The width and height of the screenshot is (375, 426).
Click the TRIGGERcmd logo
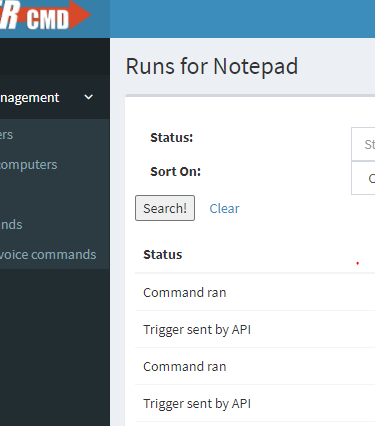[45, 16]
